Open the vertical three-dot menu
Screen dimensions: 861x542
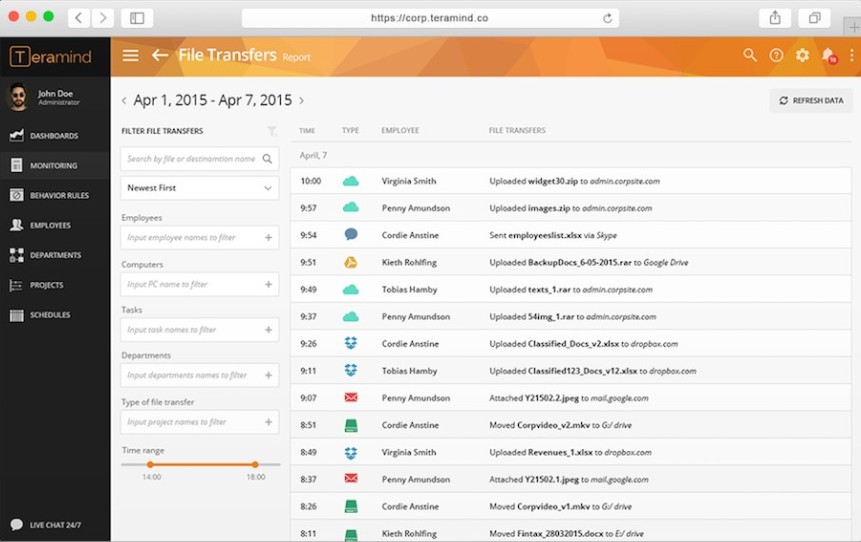pyautogui.click(x=852, y=55)
